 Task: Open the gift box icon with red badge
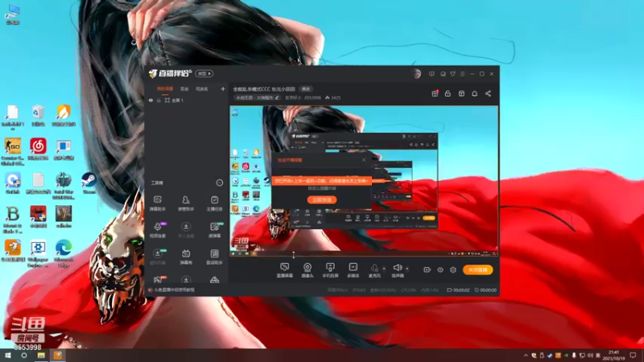(x=435, y=93)
